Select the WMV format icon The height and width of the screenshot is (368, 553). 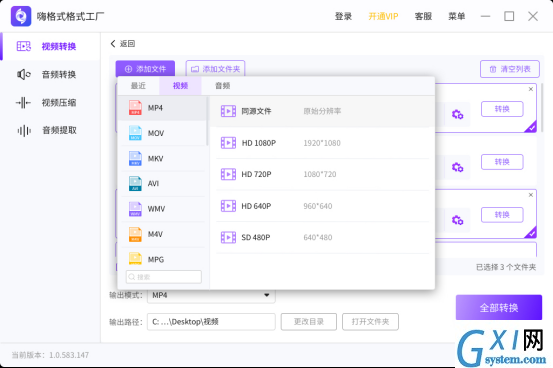[135, 209]
